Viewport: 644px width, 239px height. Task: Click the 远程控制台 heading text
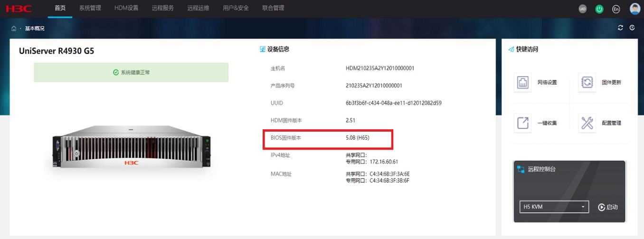[542, 169]
